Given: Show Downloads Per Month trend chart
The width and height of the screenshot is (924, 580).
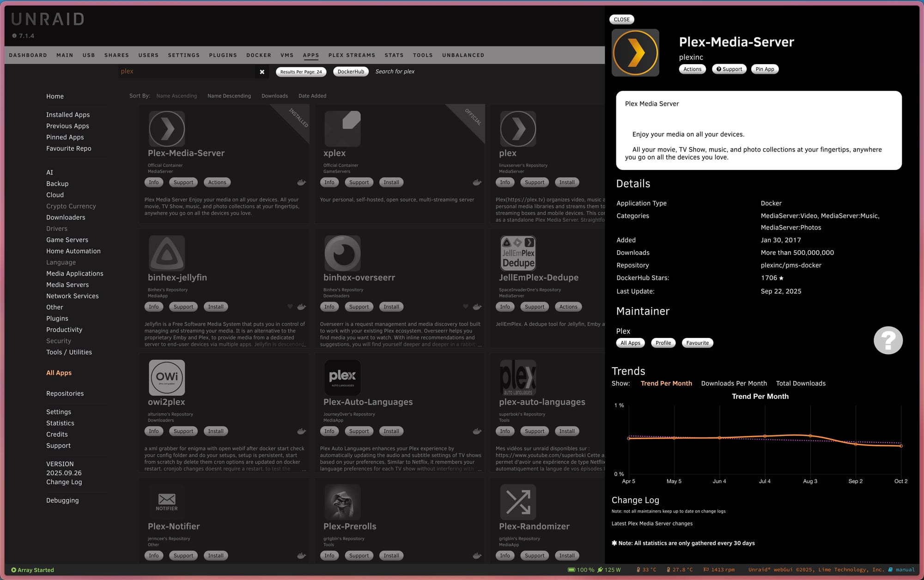Looking at the screenshot, I should [734, 383].
